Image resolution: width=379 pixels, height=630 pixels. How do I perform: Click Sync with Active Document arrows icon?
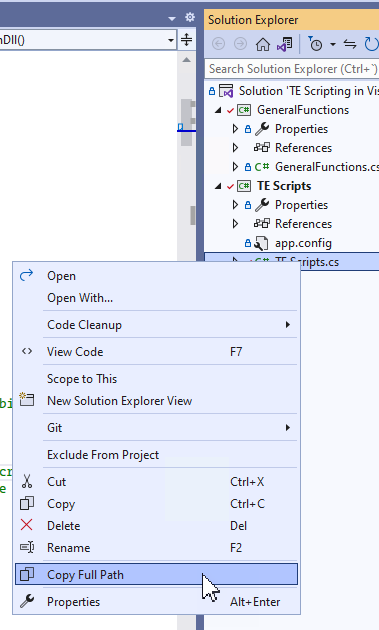click(350, 44)
